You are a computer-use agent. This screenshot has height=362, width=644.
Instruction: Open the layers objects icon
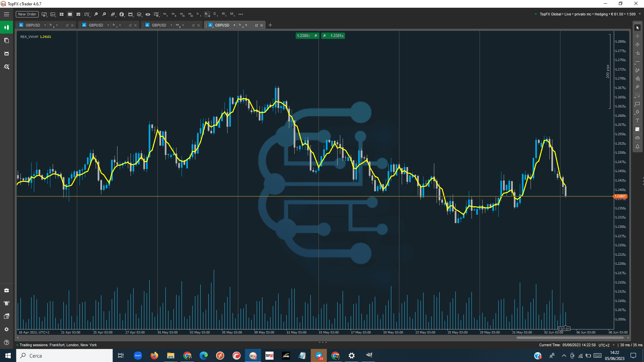tap(139, 14)
